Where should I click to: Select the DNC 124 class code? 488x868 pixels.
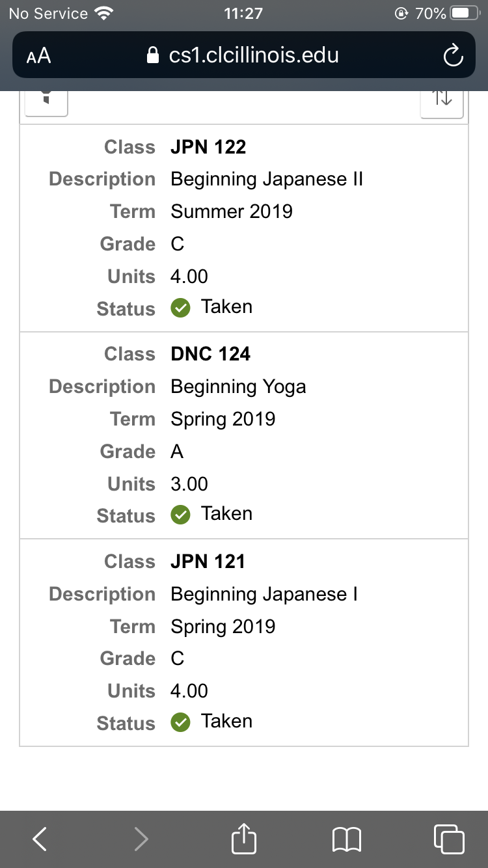click(210, 354)
